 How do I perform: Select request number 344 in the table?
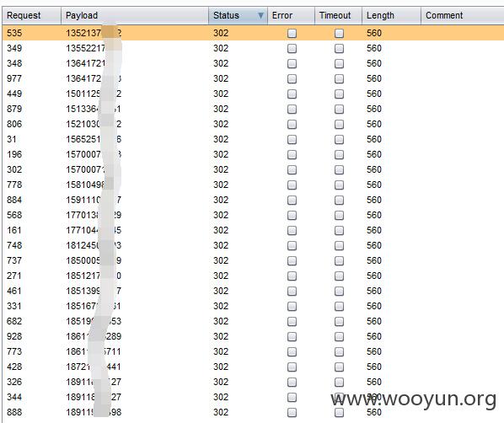[x=14, y=397]
